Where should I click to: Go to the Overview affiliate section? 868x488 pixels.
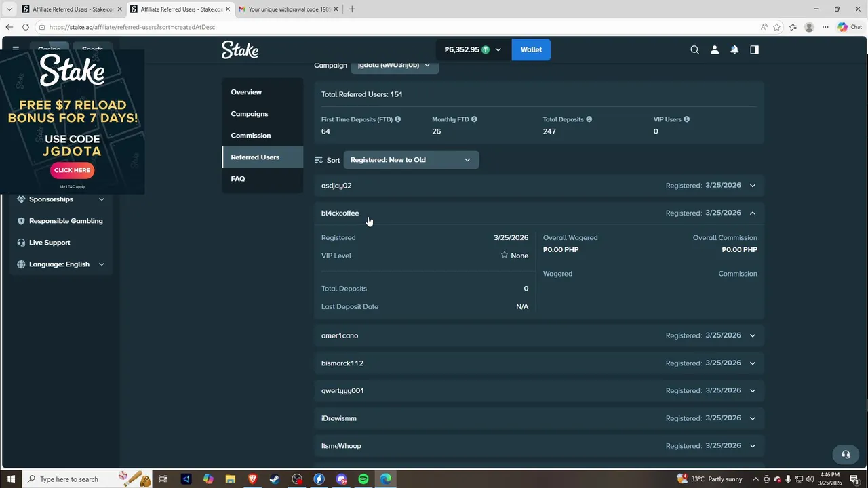point(262,92)
